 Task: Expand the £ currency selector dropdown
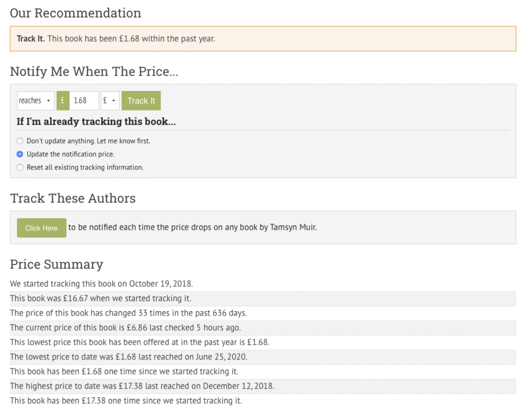click(110, 101)
